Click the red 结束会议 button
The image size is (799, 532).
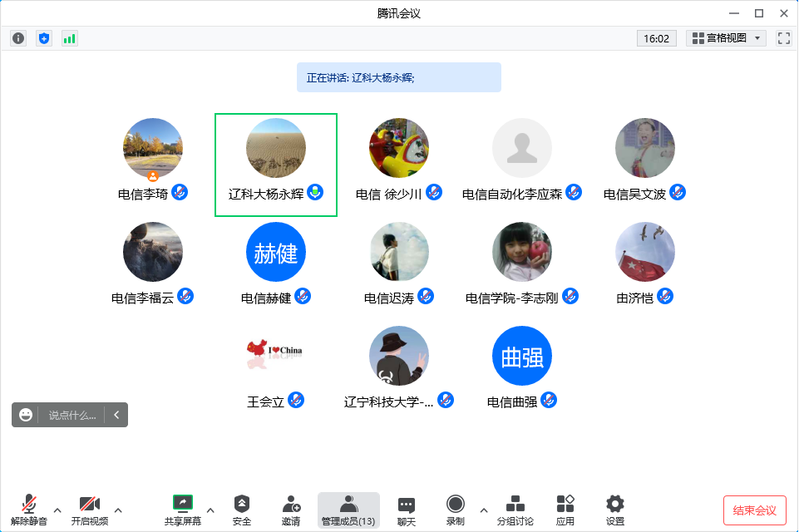pyautogui.click(x=754, y=510)
